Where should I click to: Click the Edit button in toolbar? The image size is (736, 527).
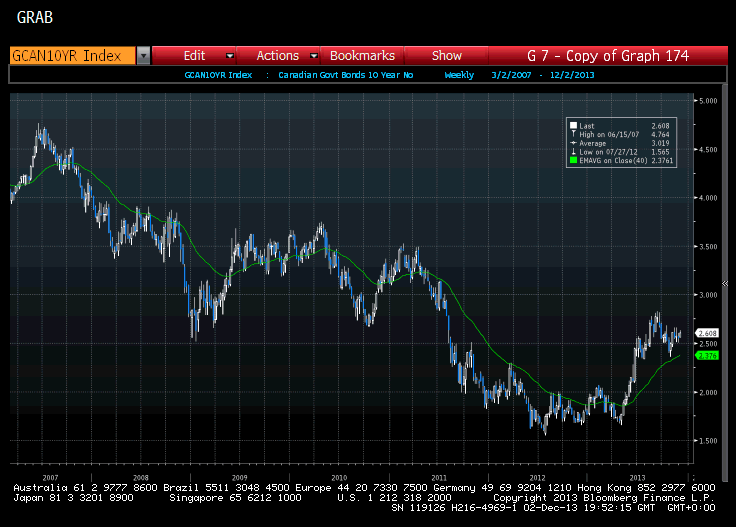pyautogui.click(x=195, y=56)
